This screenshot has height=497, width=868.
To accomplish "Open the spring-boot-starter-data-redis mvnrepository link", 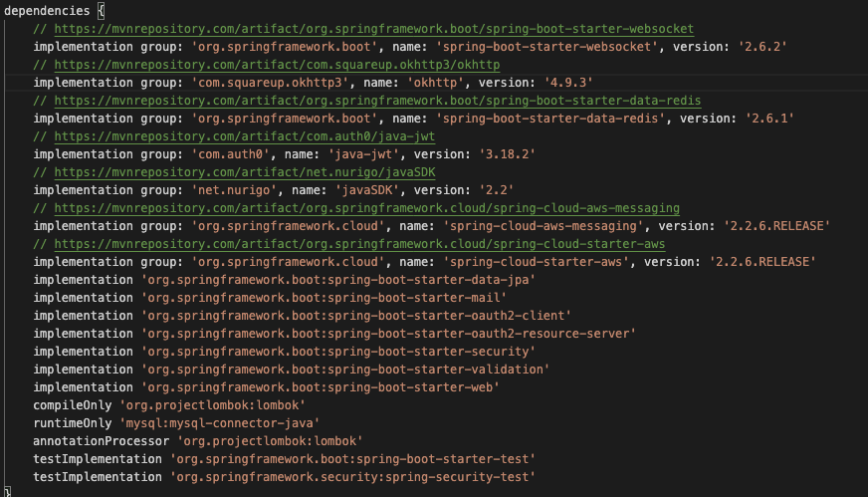I will [x=377, y=101].
